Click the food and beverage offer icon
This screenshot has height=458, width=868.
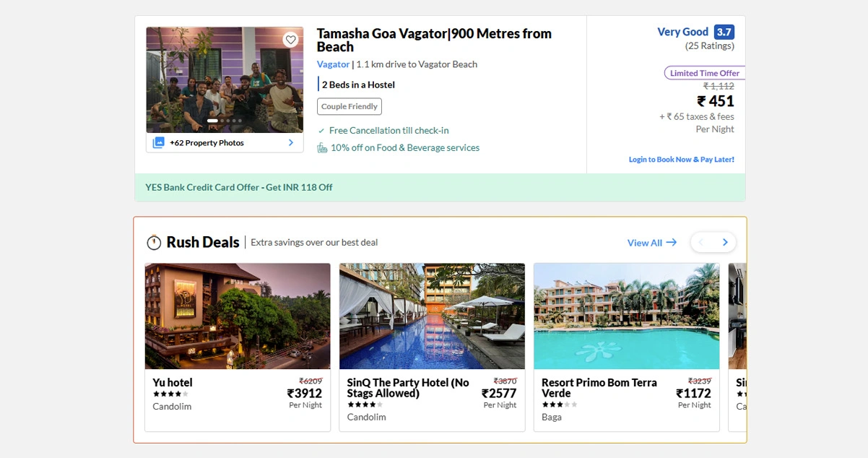click(x=322, y=148)
